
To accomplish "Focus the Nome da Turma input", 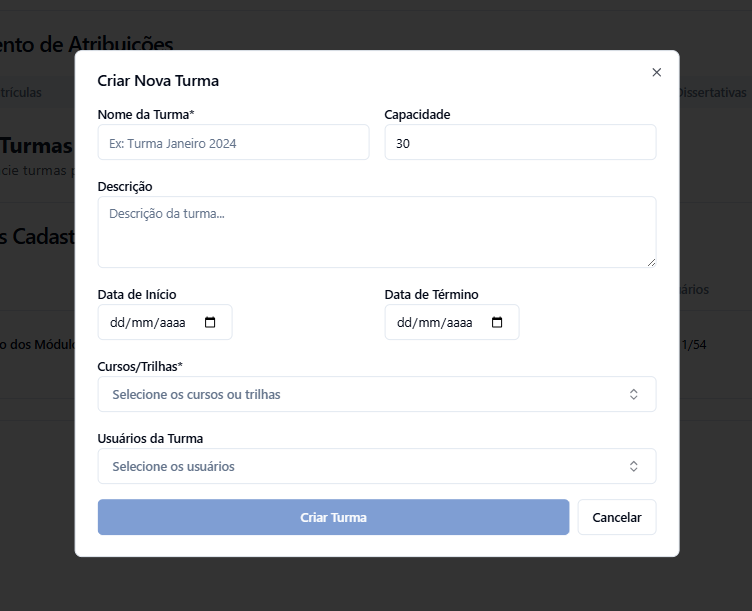I will (233, 143).
